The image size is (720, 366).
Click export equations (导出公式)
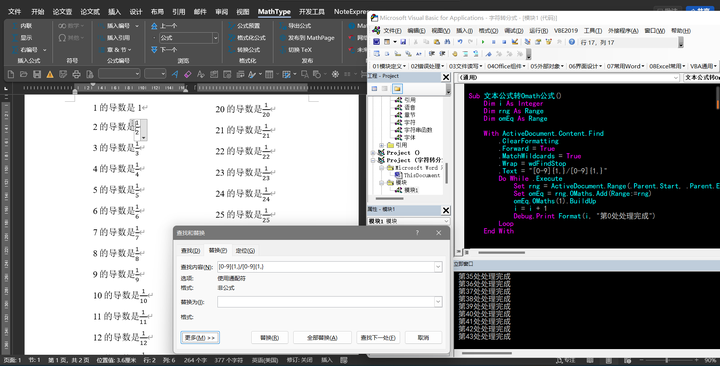(295, 26)
